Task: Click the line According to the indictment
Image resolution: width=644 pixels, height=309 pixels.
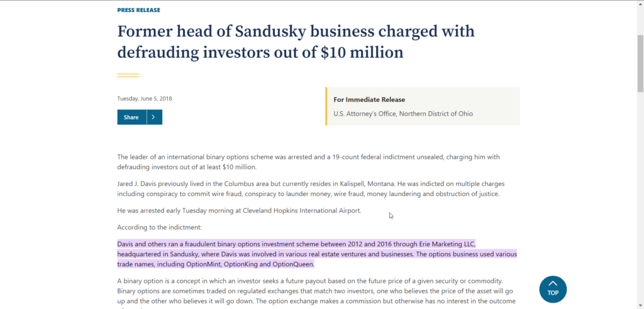Action: (x=159, y=227)
